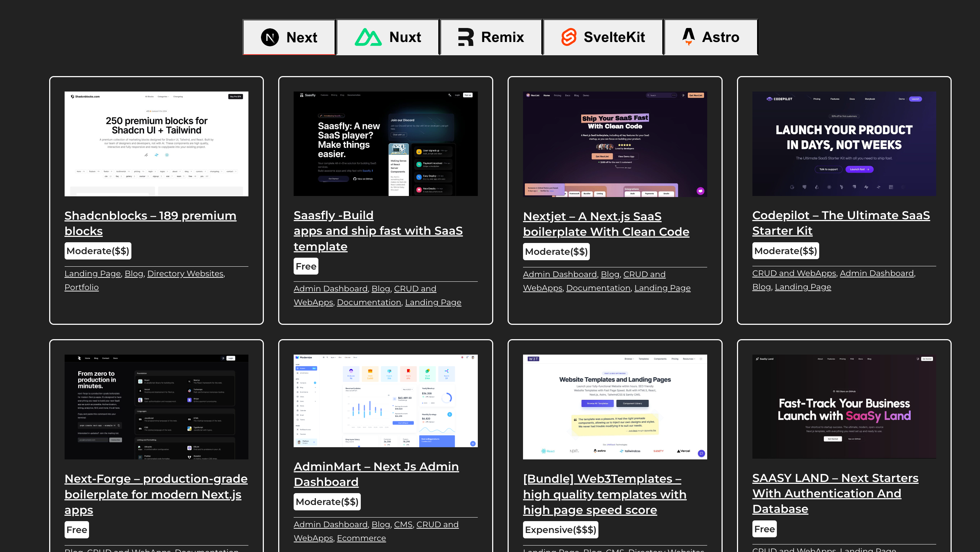Open Blog category on Codepilot card

click(762, 287)
